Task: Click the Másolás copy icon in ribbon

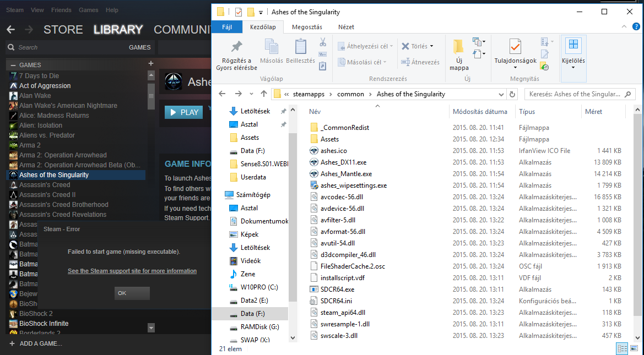Action: coord(272,46)
